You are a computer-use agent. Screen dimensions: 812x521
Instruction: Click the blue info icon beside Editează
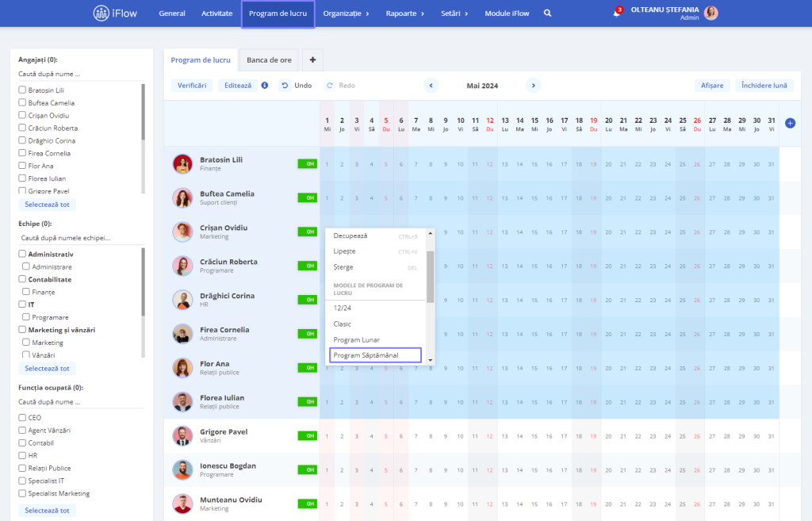[265, 86]
